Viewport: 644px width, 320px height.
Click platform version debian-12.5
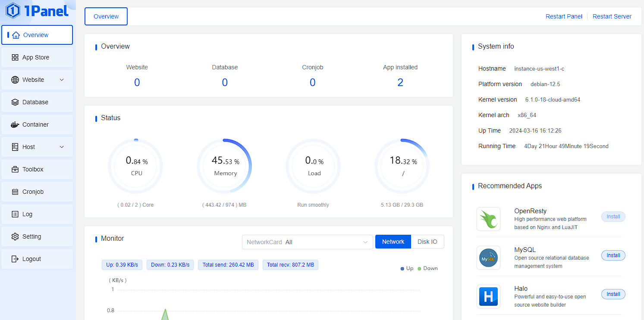click(x=545, y=84)
